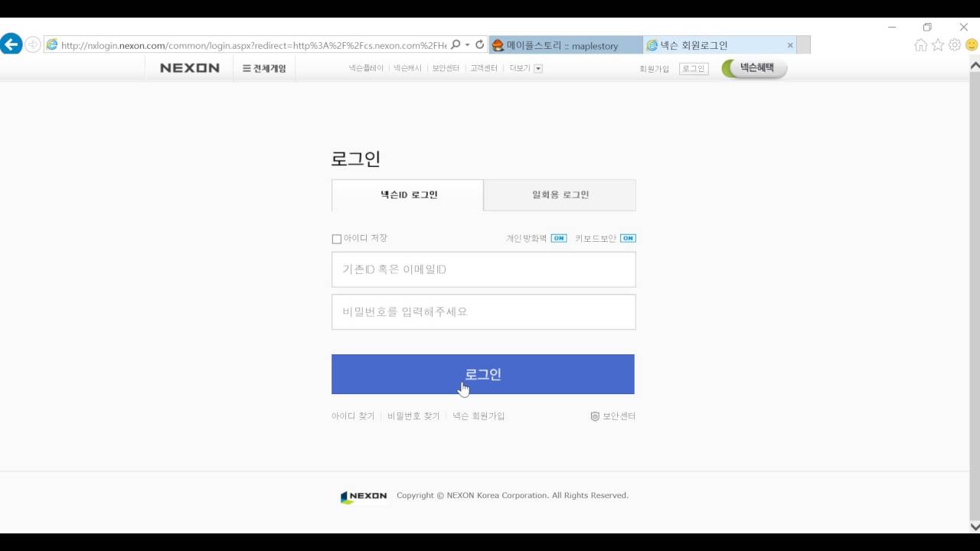Click 비밀번호 찾기 link
This screenshot has width=980, height=551.
coord(413,416)
